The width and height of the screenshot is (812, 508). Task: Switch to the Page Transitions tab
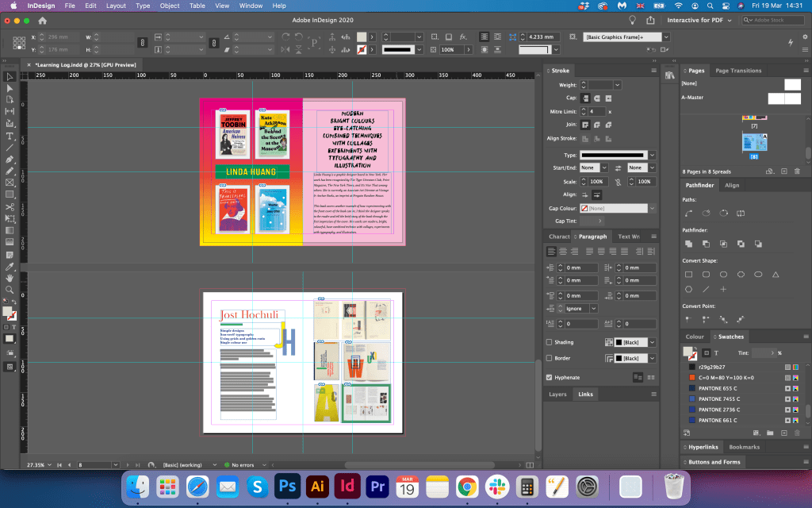pos(738,71)
